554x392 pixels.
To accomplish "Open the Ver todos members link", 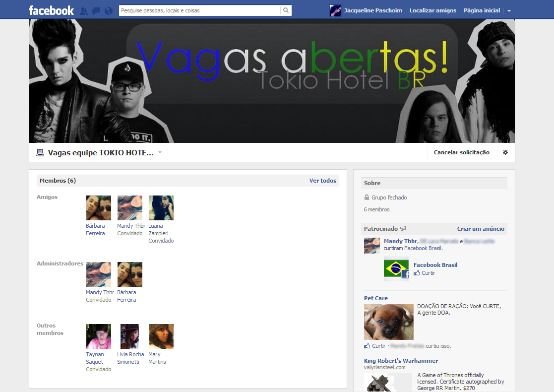I will (x=322, y=181).
